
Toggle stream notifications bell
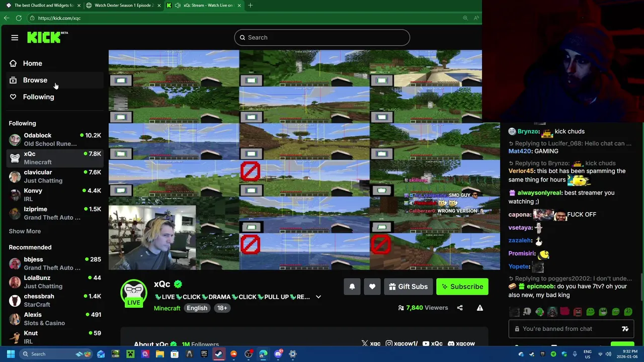point(352,287)
